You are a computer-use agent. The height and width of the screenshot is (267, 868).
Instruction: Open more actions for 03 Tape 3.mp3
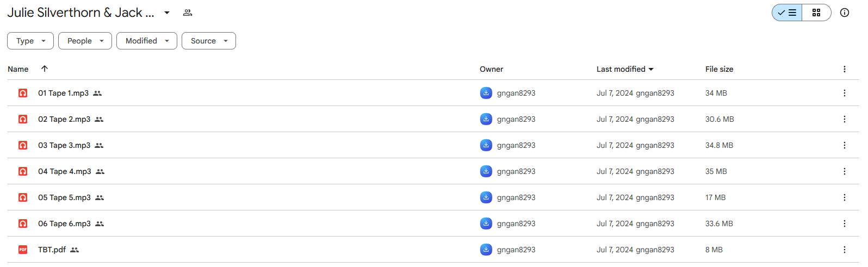845,145
